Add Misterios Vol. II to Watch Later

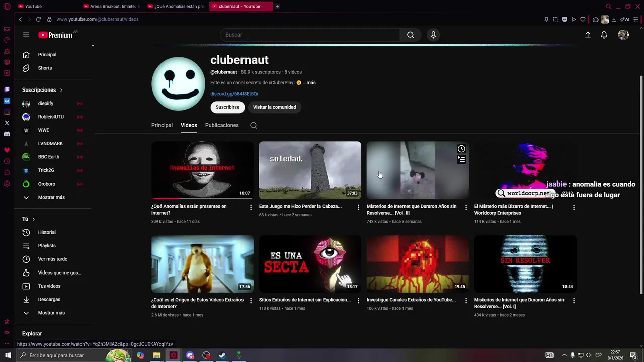tap(461, 149)
